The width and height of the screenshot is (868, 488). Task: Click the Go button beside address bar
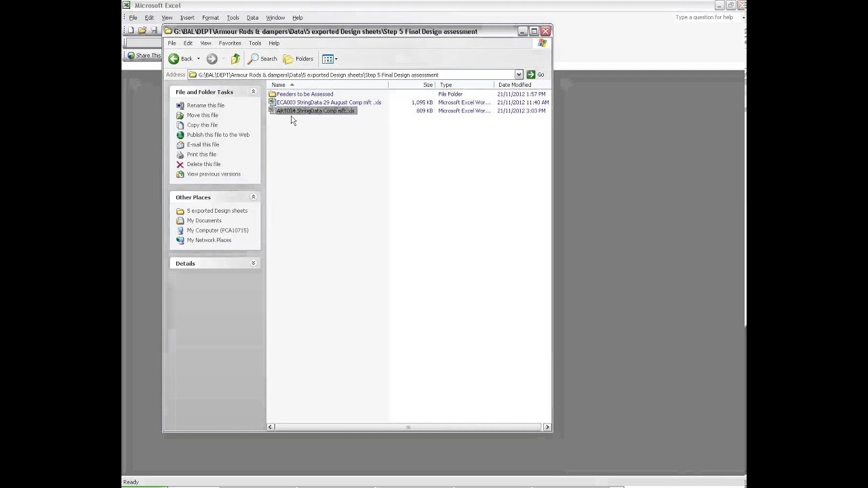[x=536, y=75]
